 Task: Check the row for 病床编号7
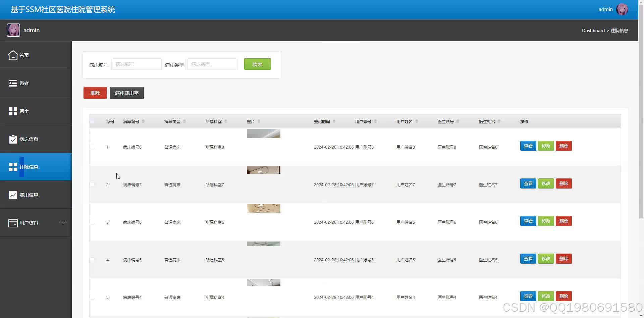click(92, 184)
